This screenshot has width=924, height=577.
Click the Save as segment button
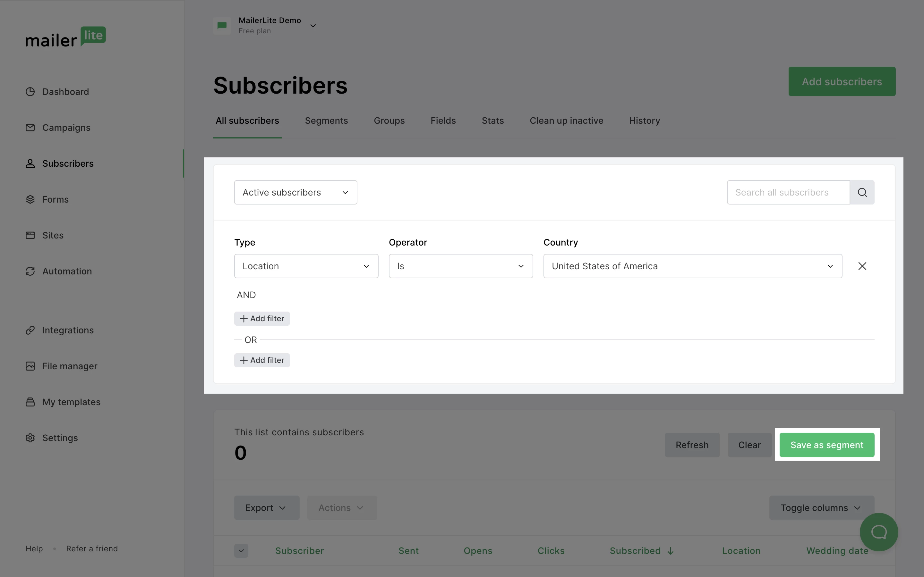coord(827,445)
